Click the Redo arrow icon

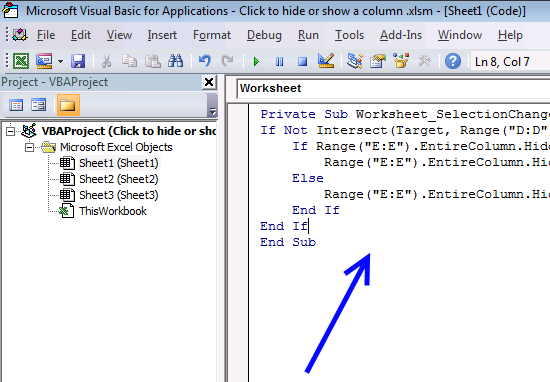[227, 61]
